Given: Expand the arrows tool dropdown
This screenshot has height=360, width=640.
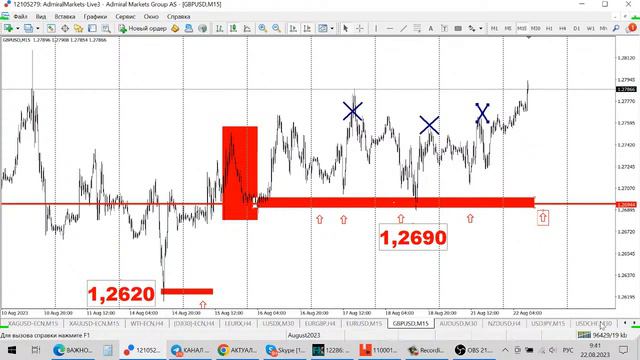Looking at the screenshot, I should tap(480, 28).
